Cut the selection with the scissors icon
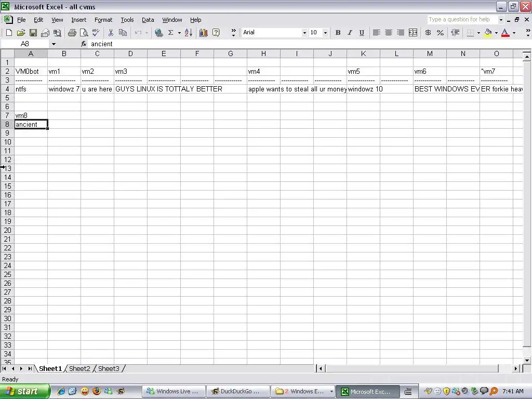The image size is (532, 399). tap(111, 33)
